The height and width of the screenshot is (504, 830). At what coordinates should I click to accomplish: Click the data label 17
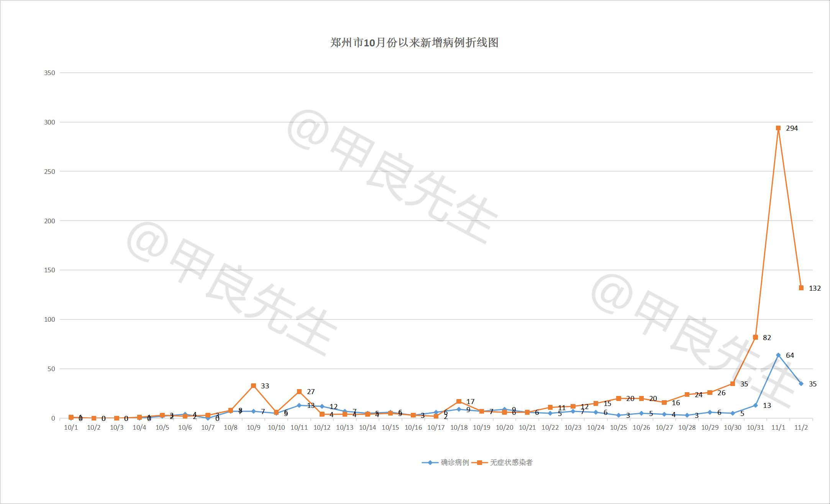tap(471, 402)
